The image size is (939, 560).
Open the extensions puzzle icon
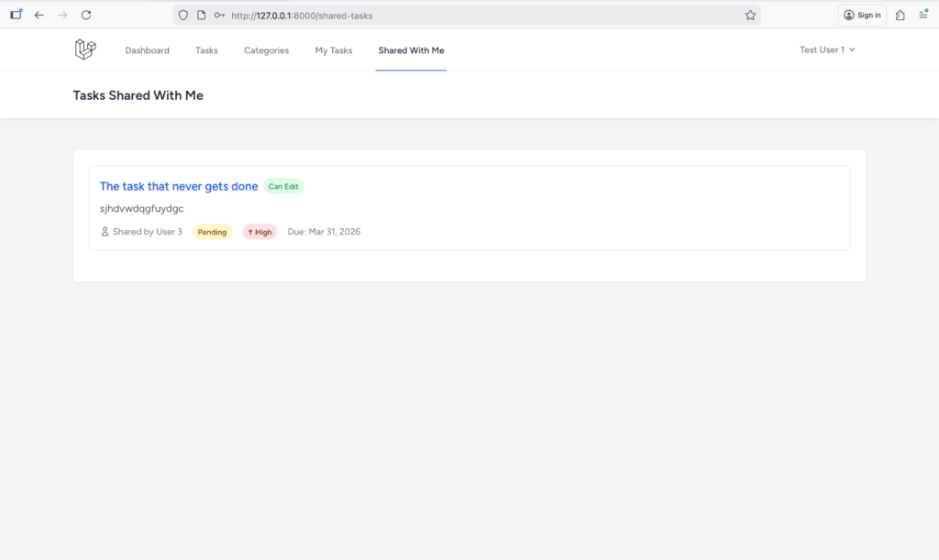coord(900,16)
